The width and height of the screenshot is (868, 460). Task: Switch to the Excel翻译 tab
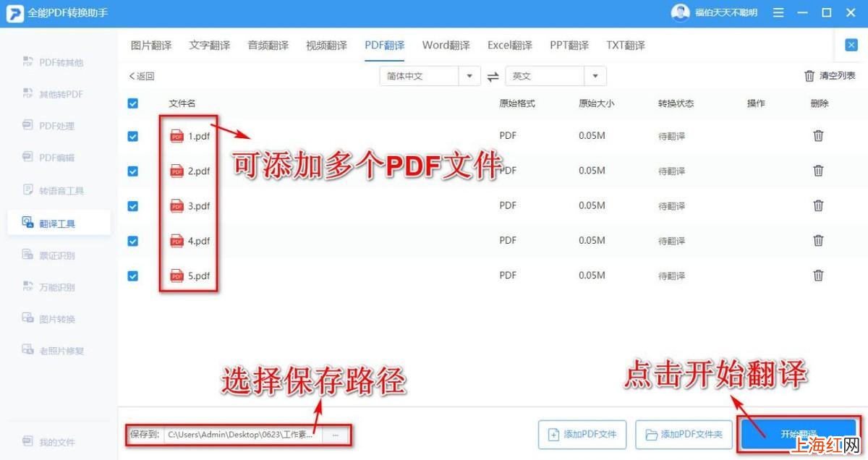click(x=510, y=45)
